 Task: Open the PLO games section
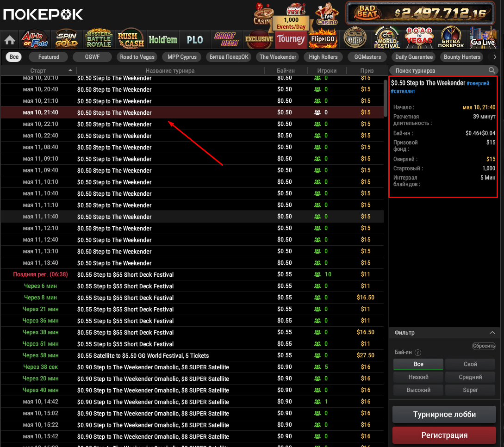[x=195, y=39]
